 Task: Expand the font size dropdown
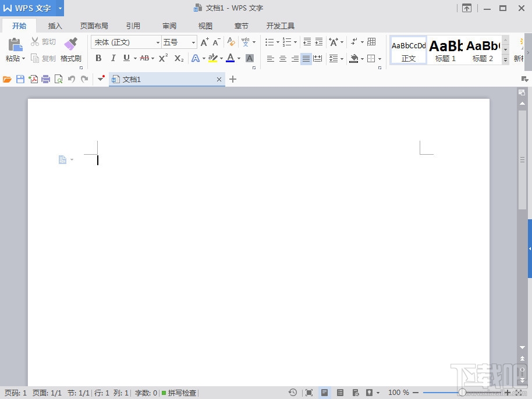point(192,42)
